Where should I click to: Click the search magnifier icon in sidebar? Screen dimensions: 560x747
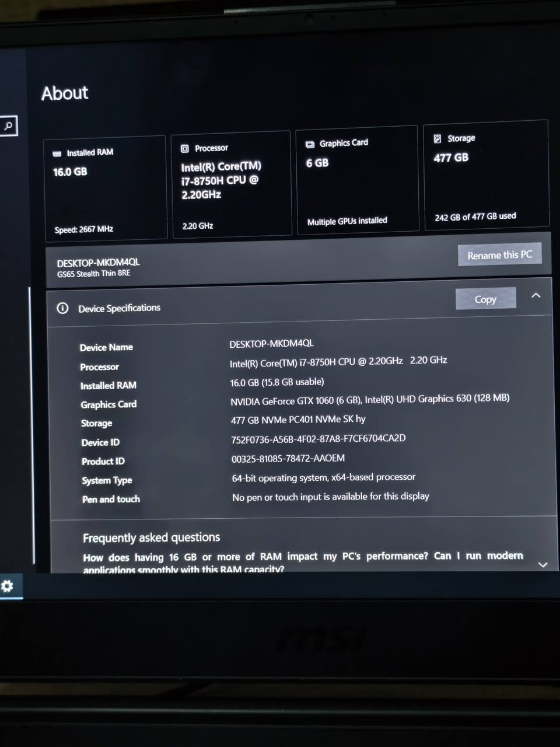click(8, 126)
